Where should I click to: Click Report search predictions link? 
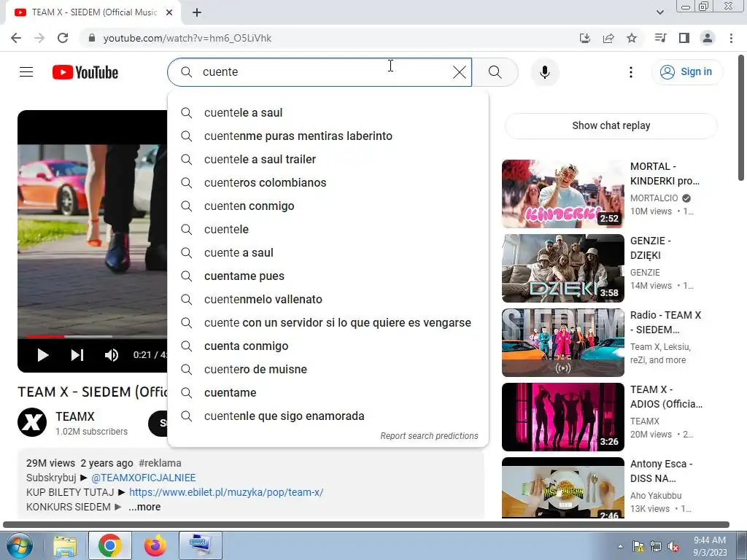tap(429, 436)
